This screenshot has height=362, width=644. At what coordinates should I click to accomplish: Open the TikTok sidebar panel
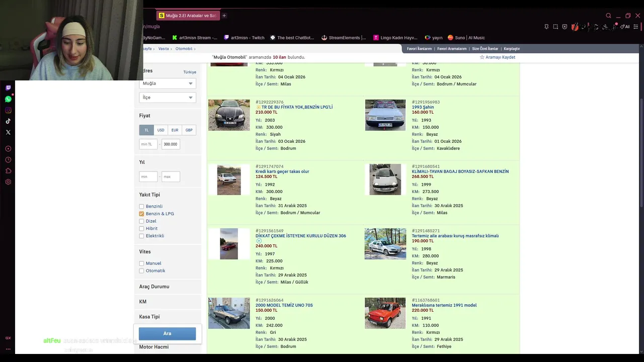tap(8, 121)
